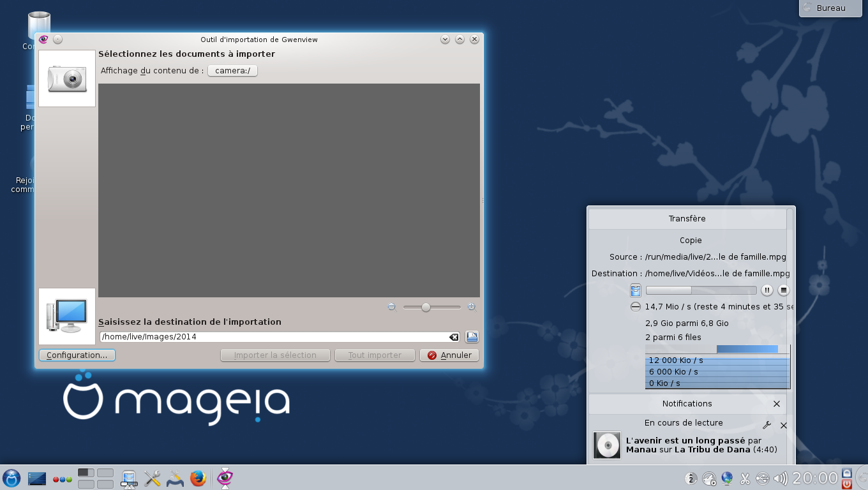
Task: Switch to the first virtual desktop in pager
Action: (x=86, y=473)
